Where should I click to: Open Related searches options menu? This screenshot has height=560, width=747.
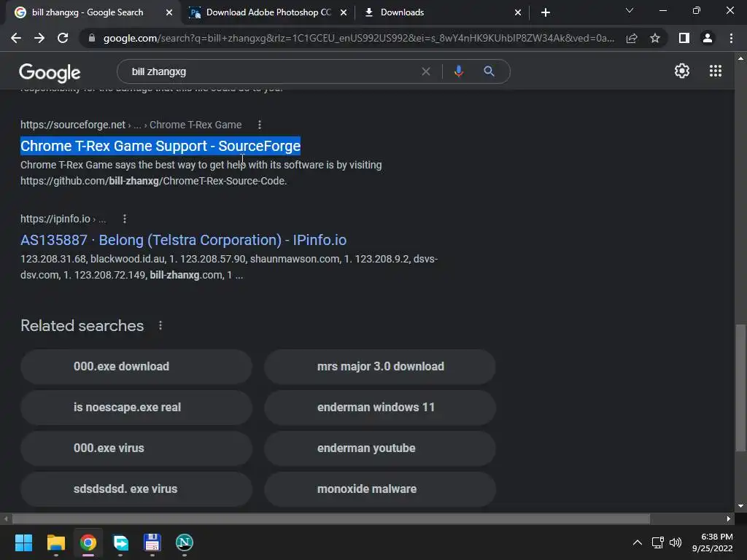click(160, 325)
